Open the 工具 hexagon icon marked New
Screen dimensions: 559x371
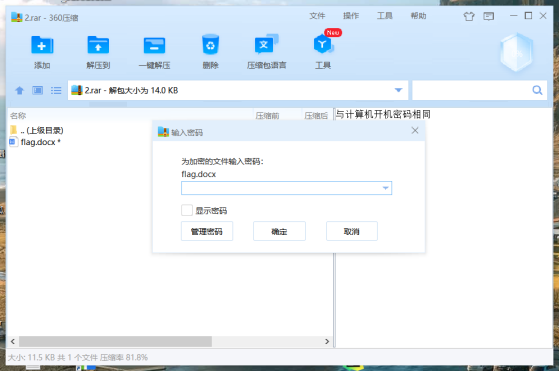pyautogui.click(x=323, y=44)
